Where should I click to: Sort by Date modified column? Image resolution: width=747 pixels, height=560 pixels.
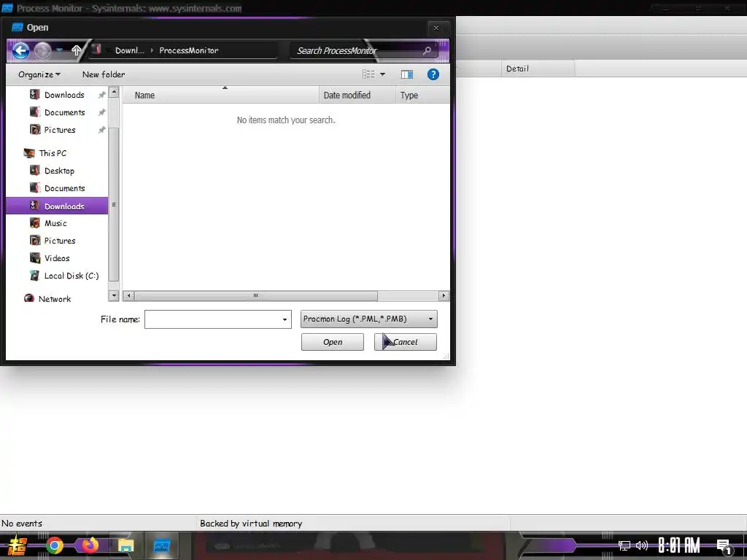pos(357,96)
